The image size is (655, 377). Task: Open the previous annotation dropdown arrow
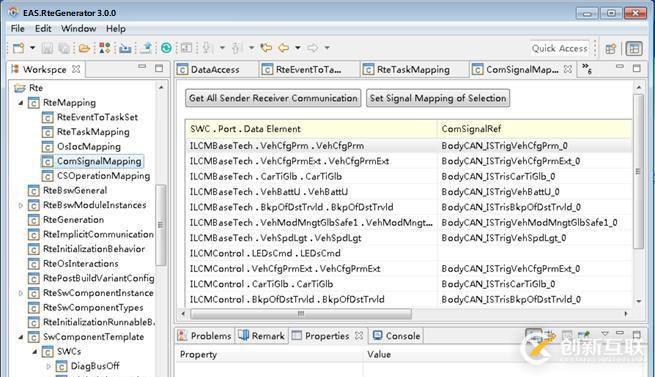click(x=251, y=48)
